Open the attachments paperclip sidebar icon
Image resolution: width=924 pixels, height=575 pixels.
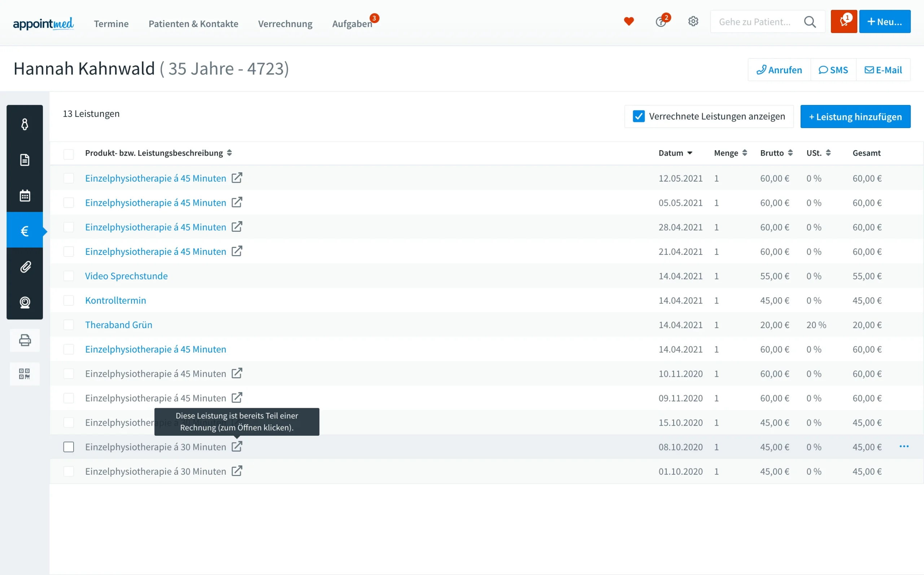click(25, 267)
